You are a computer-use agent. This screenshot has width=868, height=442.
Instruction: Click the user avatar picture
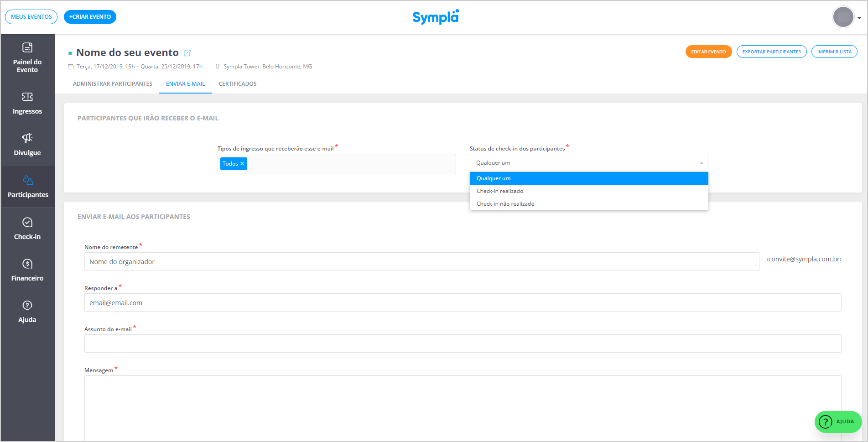(x=843, y=17)
